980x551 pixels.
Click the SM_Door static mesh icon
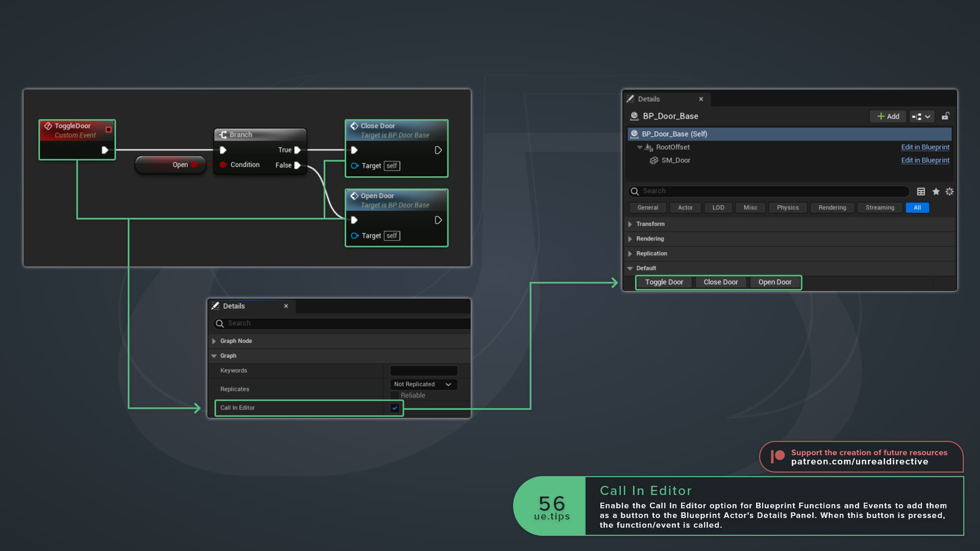click(x=654, y=160)
